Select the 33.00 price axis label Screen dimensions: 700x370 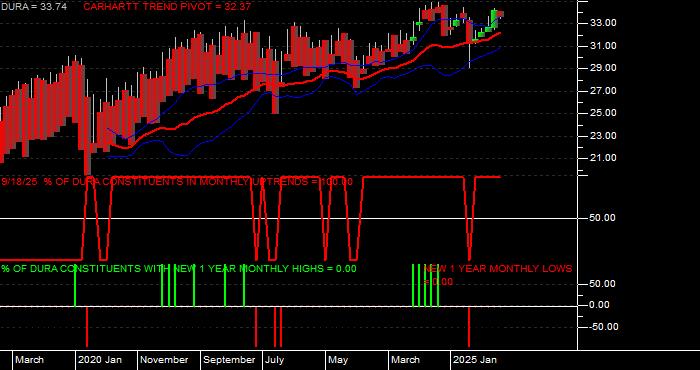(604, 23)
